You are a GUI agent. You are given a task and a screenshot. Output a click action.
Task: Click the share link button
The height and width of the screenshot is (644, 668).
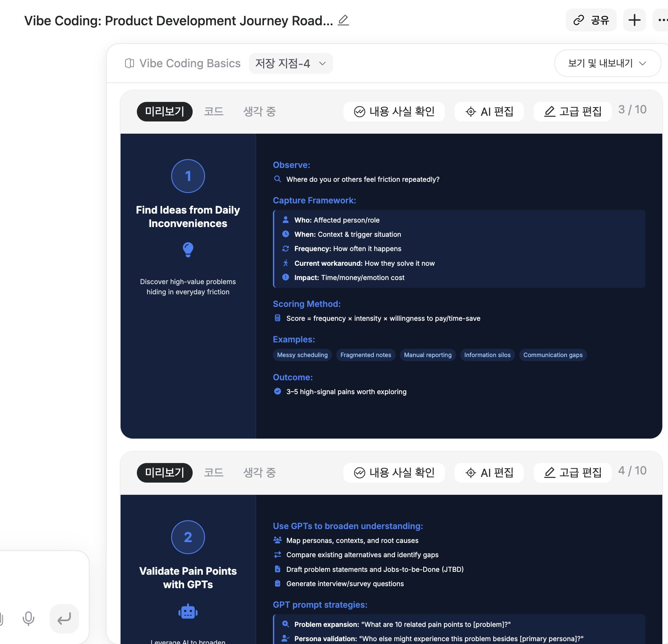[x=591, y=20]
